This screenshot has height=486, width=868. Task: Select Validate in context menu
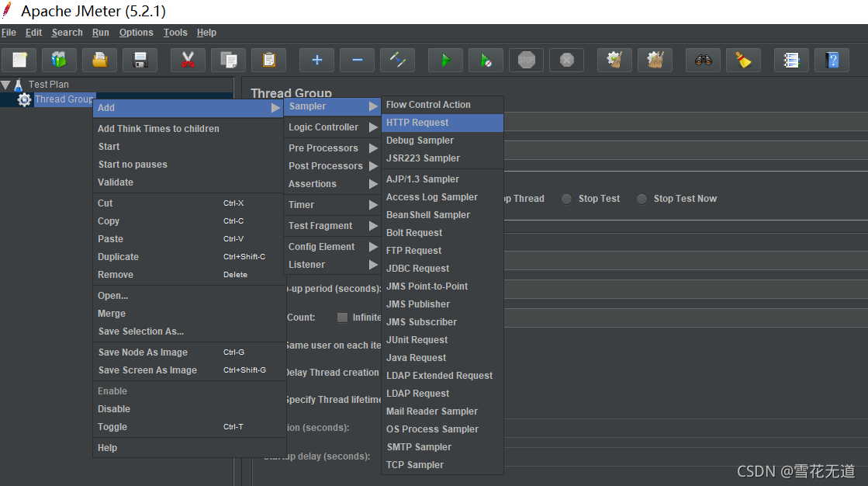click(188, 182)
